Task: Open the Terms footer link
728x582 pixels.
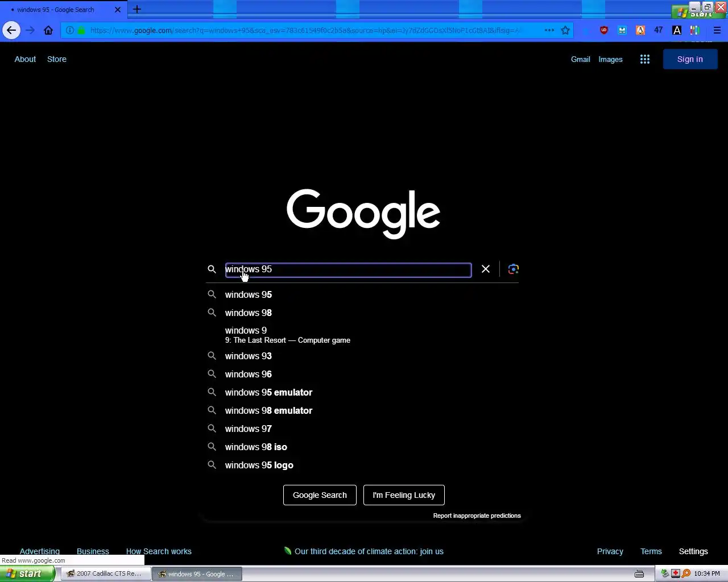Action: (x=651, y=551)
